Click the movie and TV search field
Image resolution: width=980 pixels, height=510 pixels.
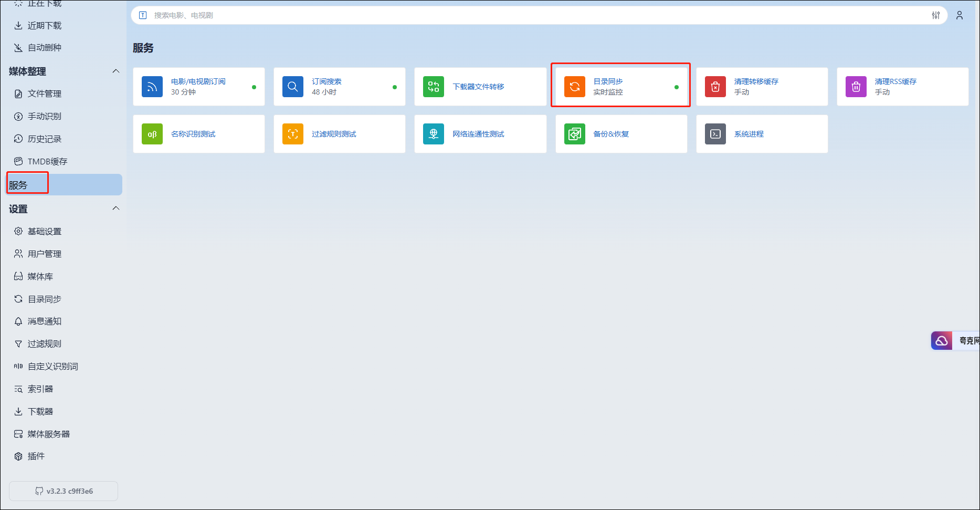coord(525,15)
